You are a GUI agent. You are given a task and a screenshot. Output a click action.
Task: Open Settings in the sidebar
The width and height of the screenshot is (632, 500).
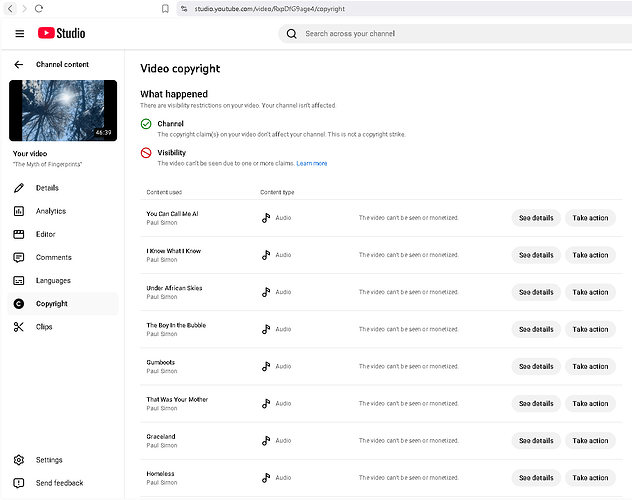tap(49, 460)
